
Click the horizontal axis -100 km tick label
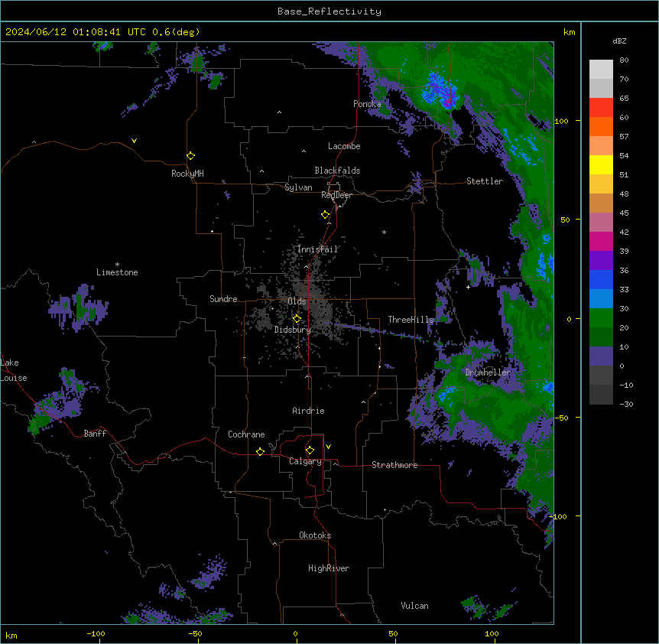tap(96, 634)
